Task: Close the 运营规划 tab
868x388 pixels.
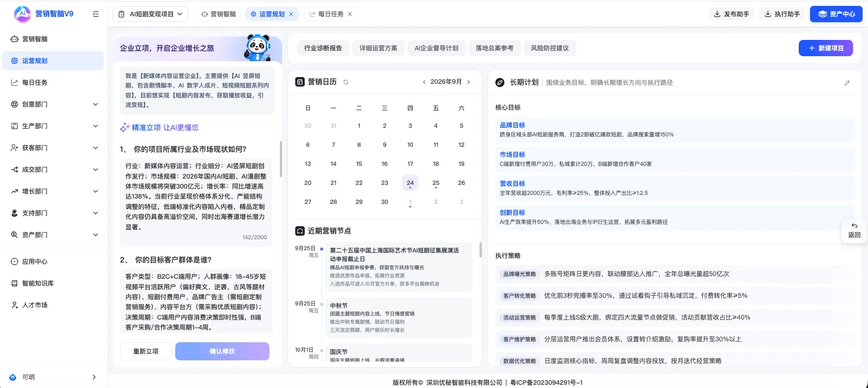Action: (291, 14)
